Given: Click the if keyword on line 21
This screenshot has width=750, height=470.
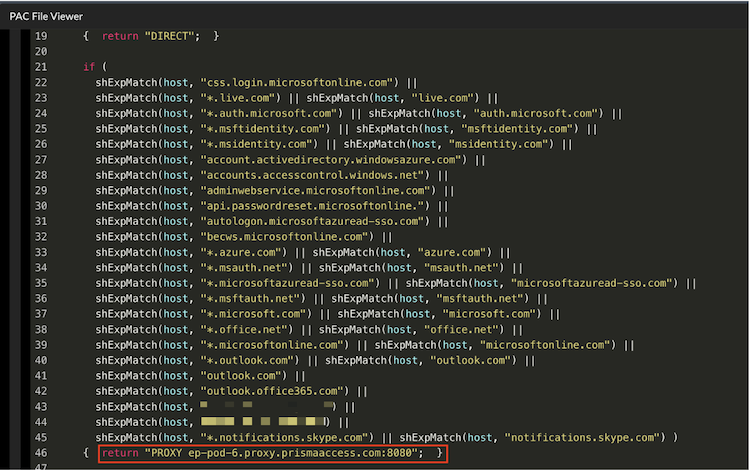Looking at the screenshot, I should coord(89,66).
